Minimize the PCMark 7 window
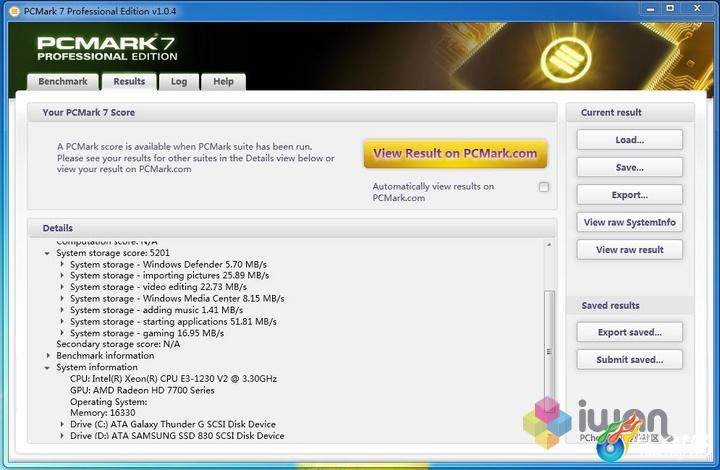720x470 pixels. [650, 9]
